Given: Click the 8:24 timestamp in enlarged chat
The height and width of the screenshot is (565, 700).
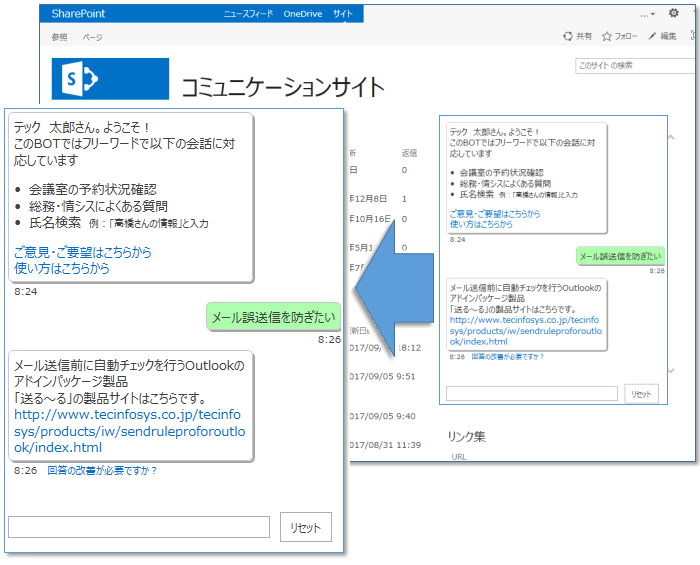Looking at the screenshot, I should click(x=25, y=291).
